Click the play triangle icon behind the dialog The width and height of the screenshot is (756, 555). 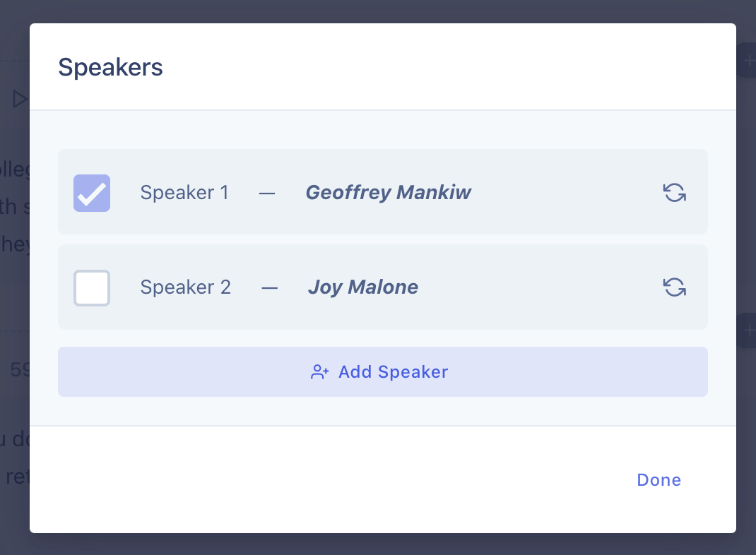click(x=20, y=99)
